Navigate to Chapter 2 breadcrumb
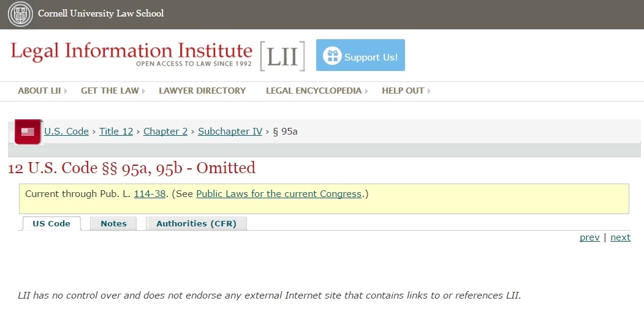The image size is (644, 309). pyautogui.click(x=165, y=131)
